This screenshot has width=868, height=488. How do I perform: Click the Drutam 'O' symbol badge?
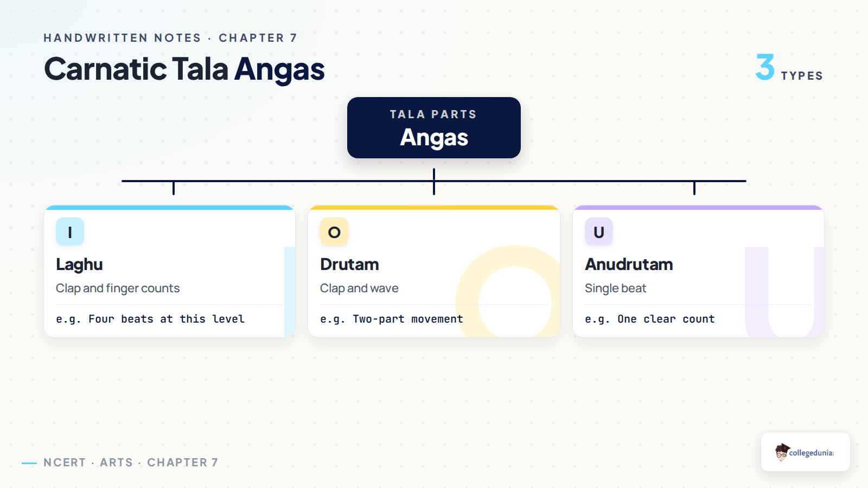click(x=334, y=232)
